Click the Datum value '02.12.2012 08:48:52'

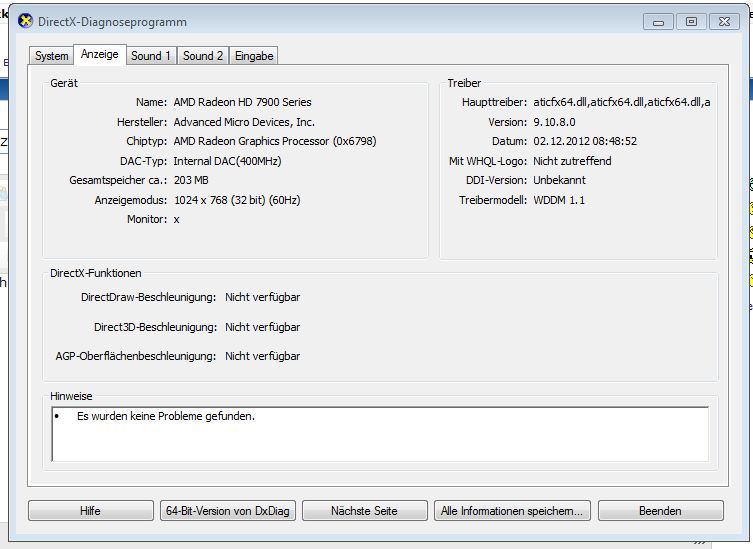click(x=585, y=141)
